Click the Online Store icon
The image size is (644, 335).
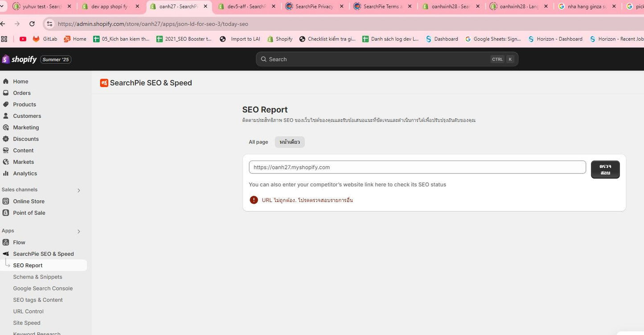(x=6, y=201)
